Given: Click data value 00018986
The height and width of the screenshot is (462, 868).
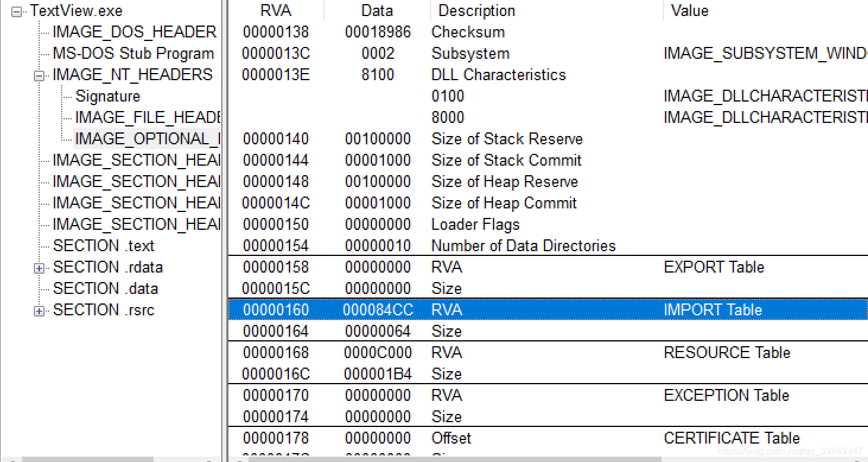Looking at the screenshot, I should (x=378, y=32).
